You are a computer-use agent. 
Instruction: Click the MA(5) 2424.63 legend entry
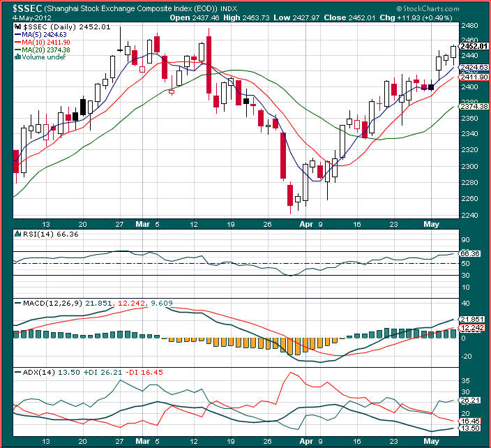(40, 35)
